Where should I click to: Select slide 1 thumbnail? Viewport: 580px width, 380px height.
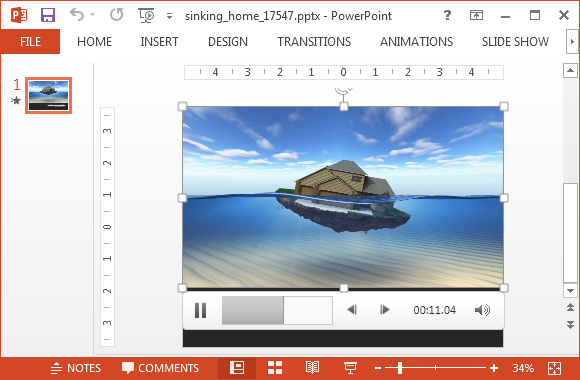[x=48, y=95]
